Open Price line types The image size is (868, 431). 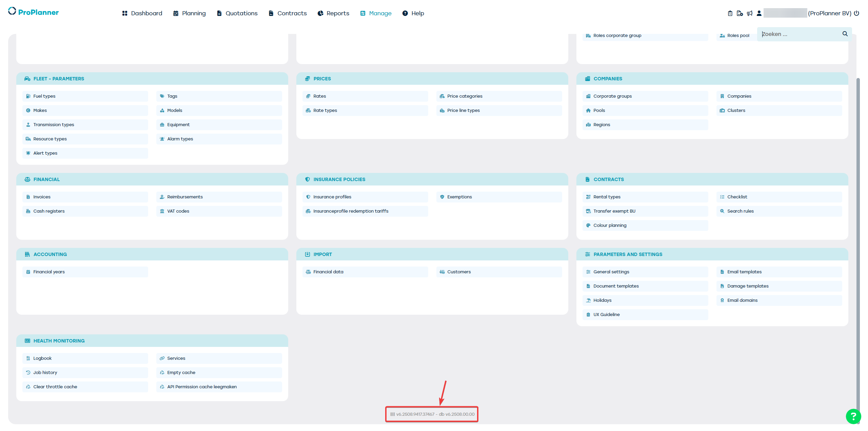coord(463,111)
